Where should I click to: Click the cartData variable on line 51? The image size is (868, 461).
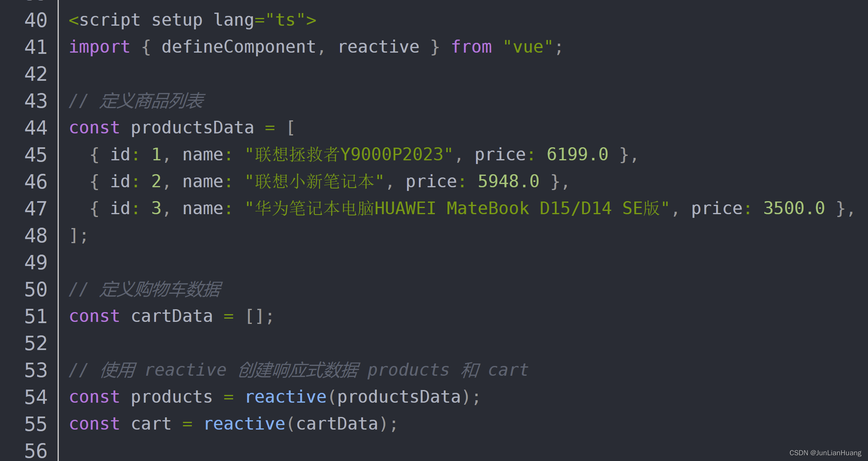coord(172,316)
